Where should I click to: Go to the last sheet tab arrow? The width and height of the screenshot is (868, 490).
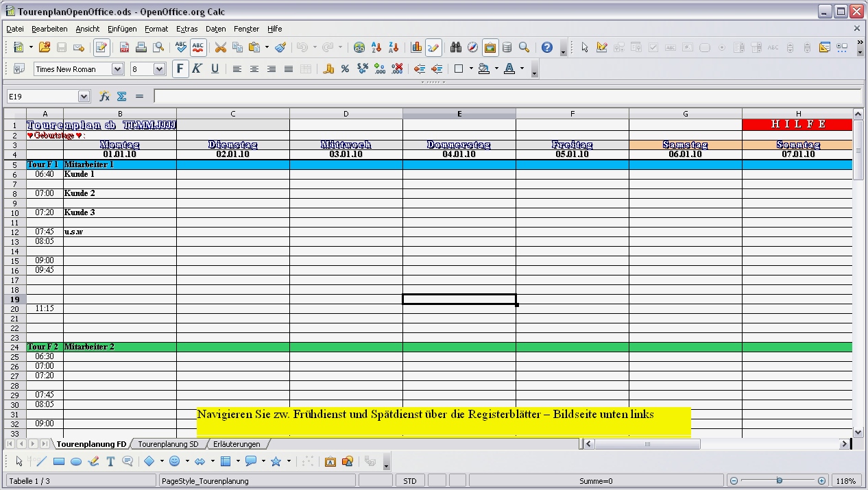pos(45,444)
